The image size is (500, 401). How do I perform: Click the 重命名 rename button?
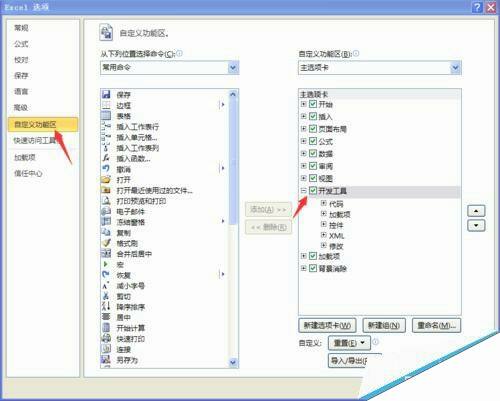[x=437, y=325]
